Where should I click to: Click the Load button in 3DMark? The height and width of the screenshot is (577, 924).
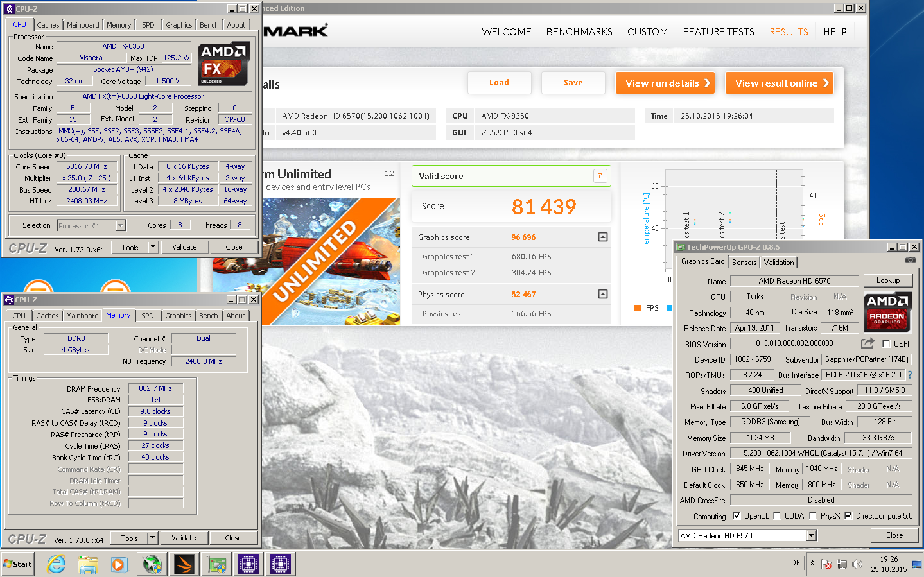click(500, 83)
